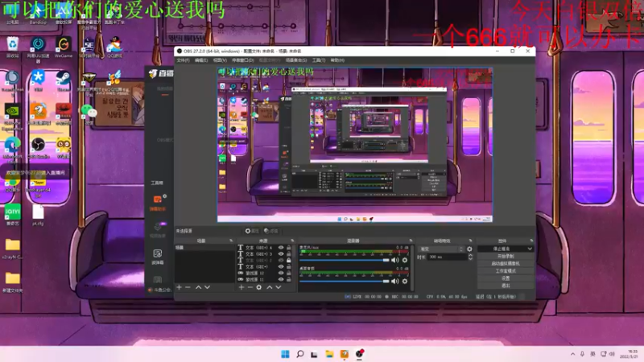Toggle visibility of 文本 (GDI+) 3 source
Viewport: 644px width, 362px height.
coord(281,254)
